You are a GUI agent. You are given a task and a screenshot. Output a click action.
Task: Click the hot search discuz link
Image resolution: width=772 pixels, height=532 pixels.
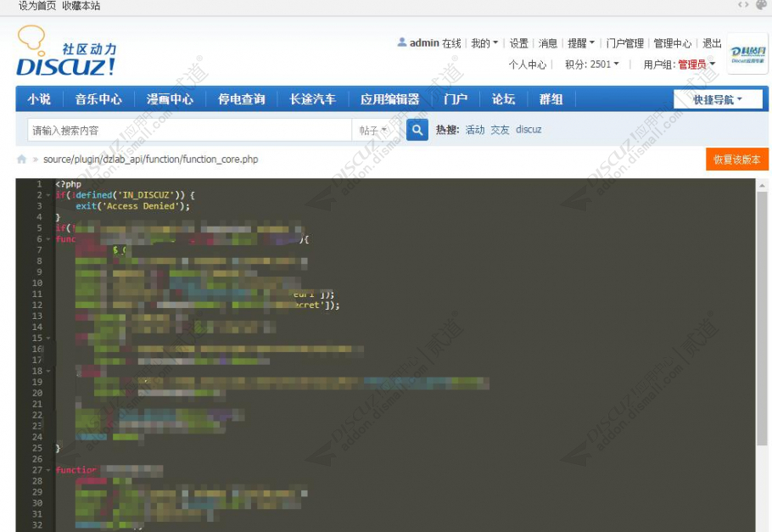pyautogui.click(x=529, y=130)
